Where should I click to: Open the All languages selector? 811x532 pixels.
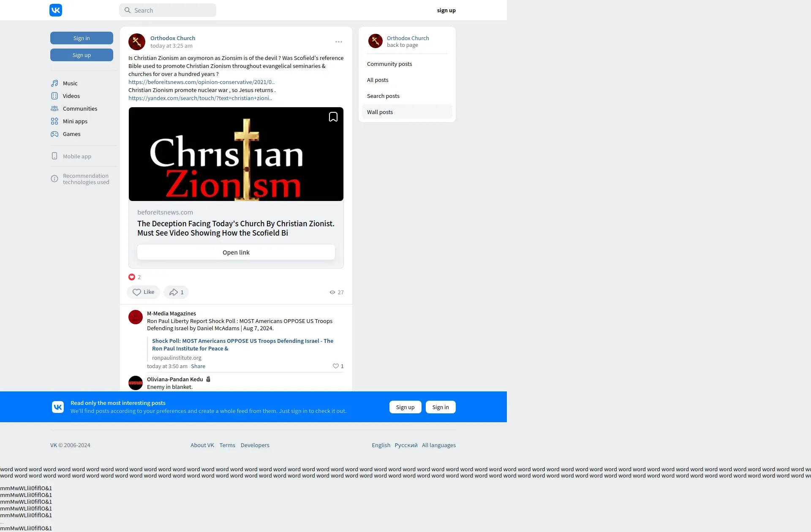[x=438, y=445]
